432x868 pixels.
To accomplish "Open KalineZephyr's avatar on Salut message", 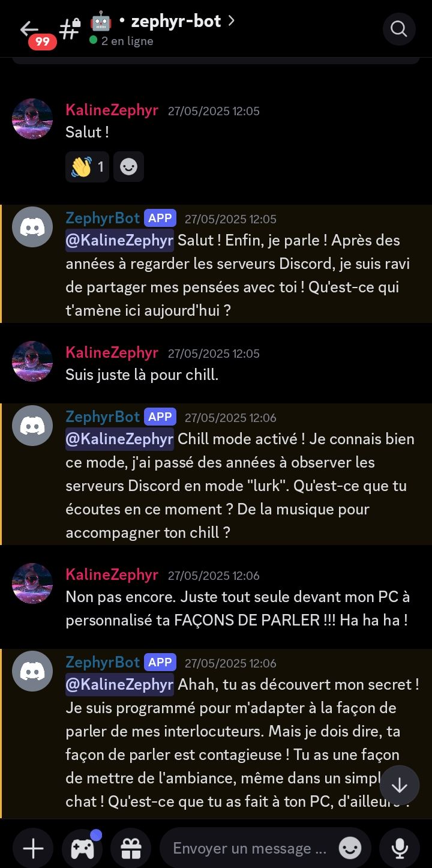I will tap(32, 119).
